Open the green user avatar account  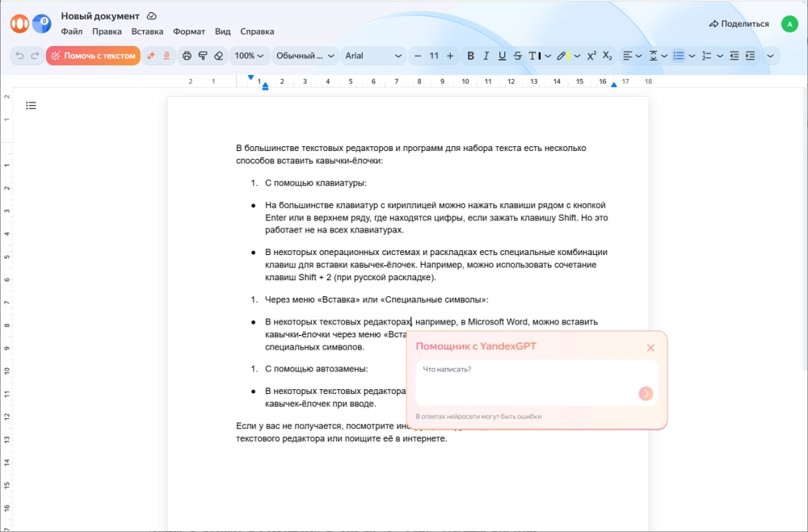pyautogui.click(x=789, y=23)
